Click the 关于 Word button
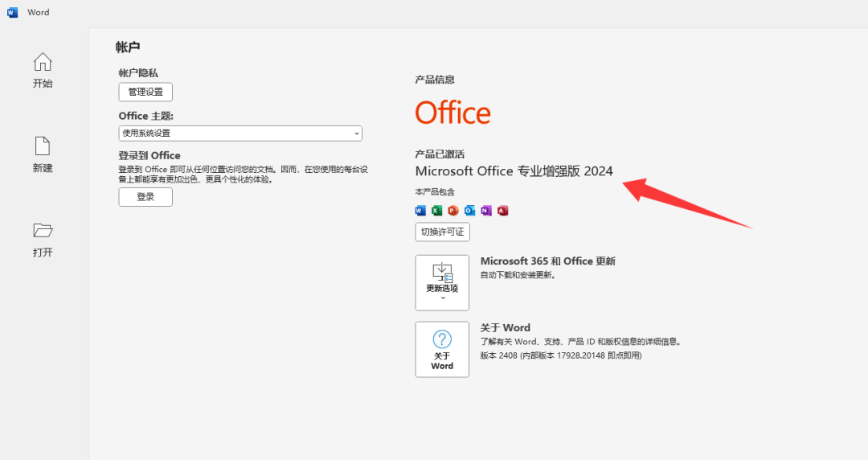The width and height of the screenshot is (868, 460). (x=442, y=349)
